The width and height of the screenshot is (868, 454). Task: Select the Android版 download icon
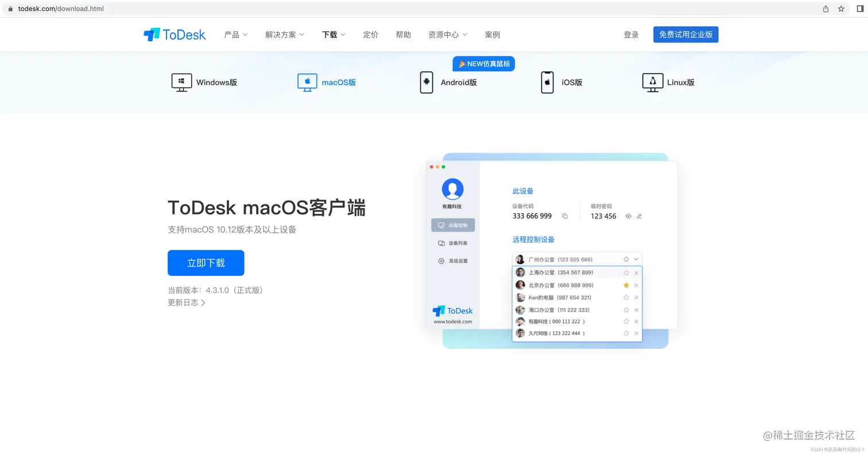427,82
